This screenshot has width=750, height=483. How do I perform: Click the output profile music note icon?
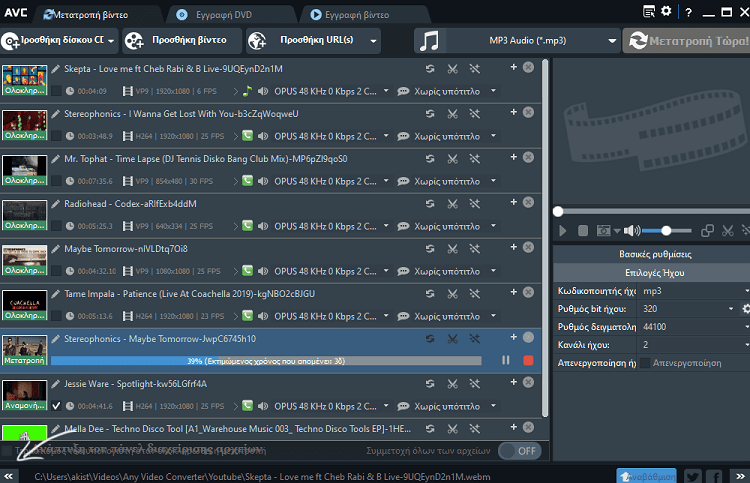(x=429, y=41)
